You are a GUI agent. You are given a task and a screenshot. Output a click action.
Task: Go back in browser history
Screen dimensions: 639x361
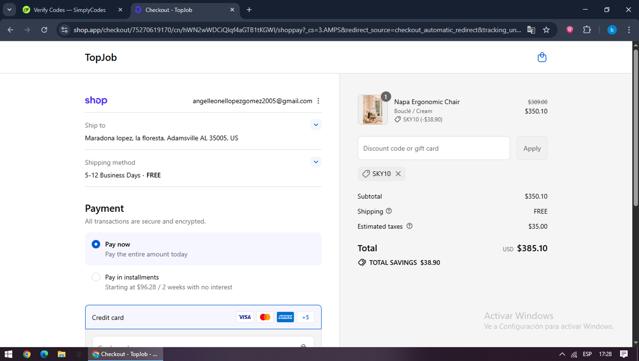tap(11, 30)
